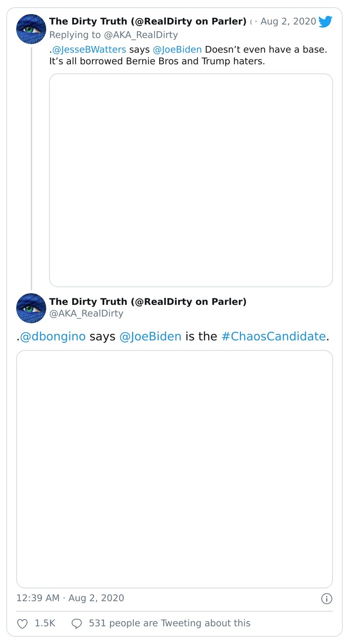Open the circled info icon

(326, 598)
